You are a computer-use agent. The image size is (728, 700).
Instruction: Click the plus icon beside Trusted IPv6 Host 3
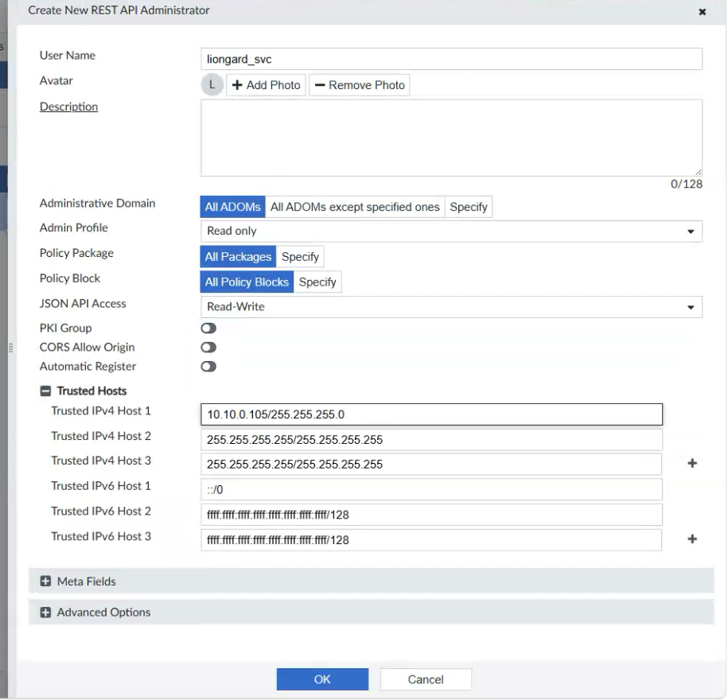point(692,539)
